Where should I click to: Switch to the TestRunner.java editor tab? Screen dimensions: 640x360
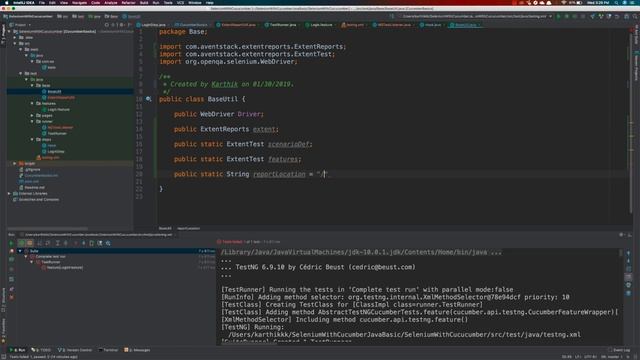coord(282,25)
